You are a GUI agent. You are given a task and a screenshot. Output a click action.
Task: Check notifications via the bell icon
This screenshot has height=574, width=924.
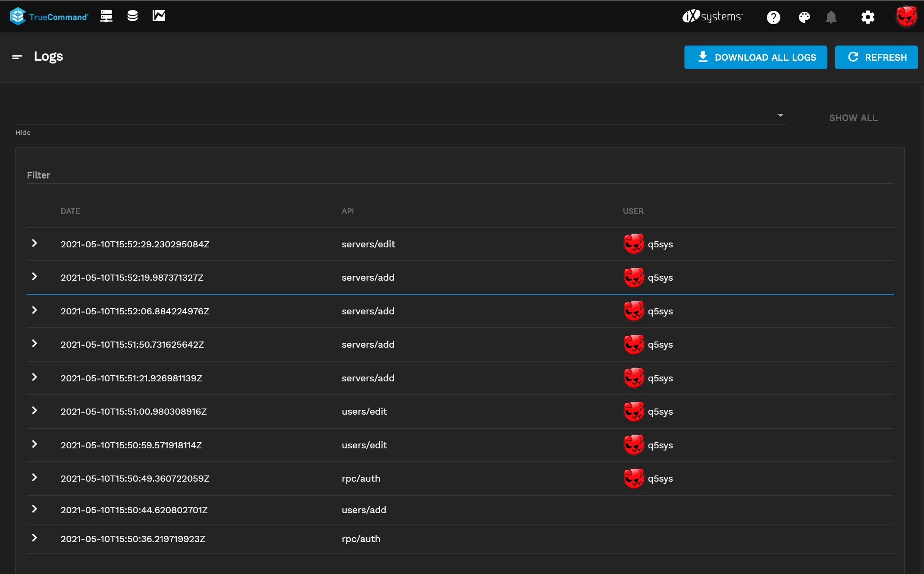[832, 17]
